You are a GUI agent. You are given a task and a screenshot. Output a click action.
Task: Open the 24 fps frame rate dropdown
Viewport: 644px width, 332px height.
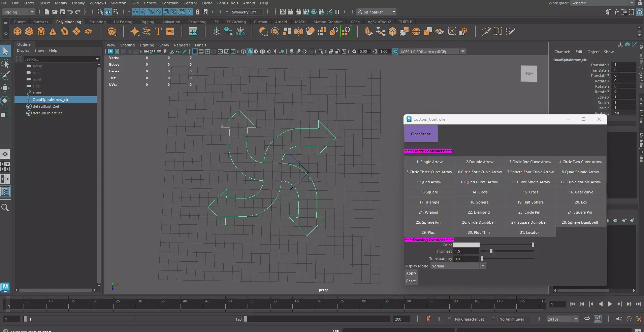pos(562,319)
